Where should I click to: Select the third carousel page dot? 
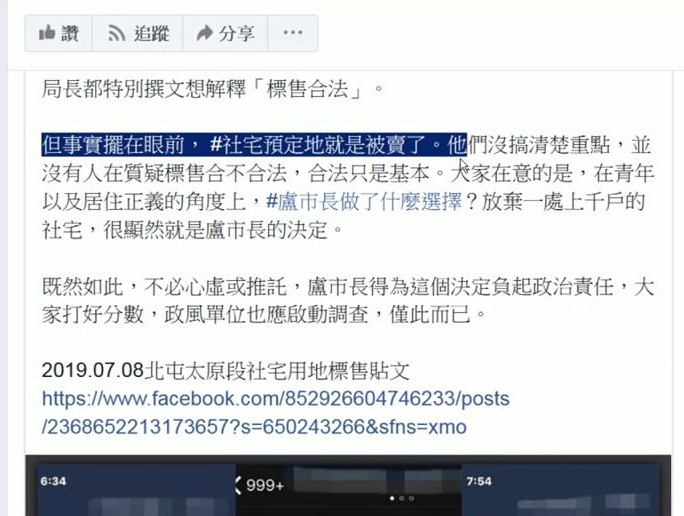click(411, 498)
